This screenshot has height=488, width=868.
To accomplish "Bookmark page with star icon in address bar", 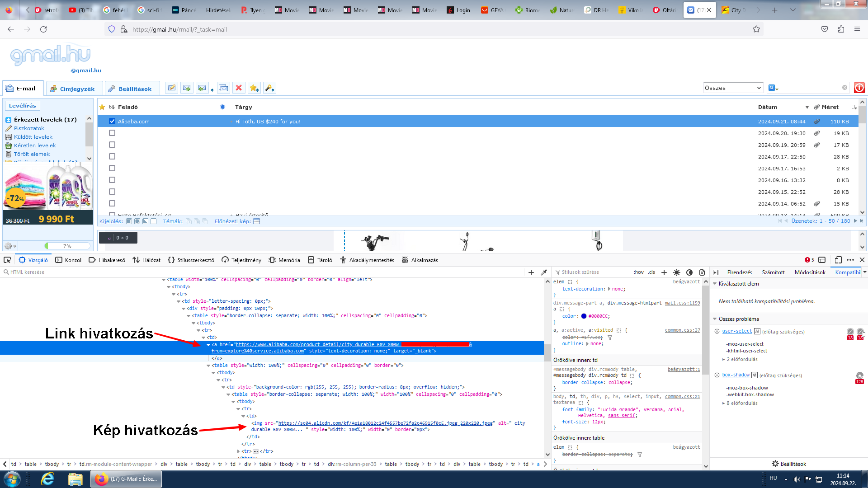I will point(756,29).
